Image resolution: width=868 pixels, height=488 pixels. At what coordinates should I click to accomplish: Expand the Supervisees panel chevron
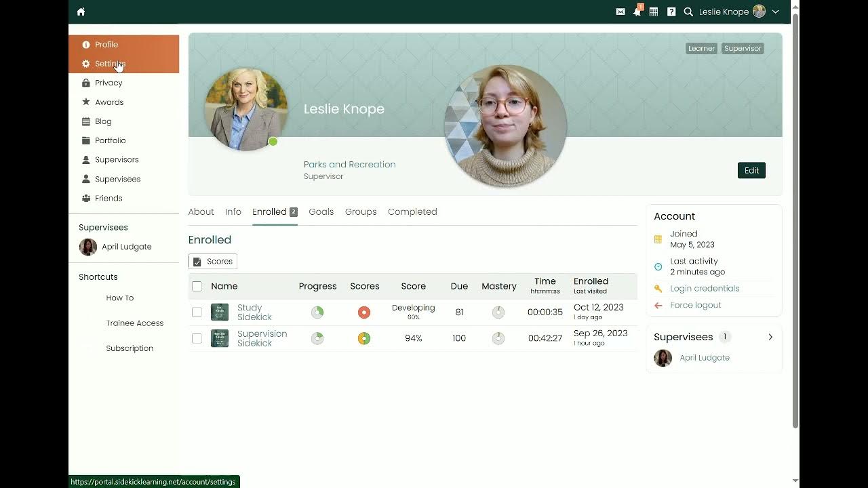770,337
